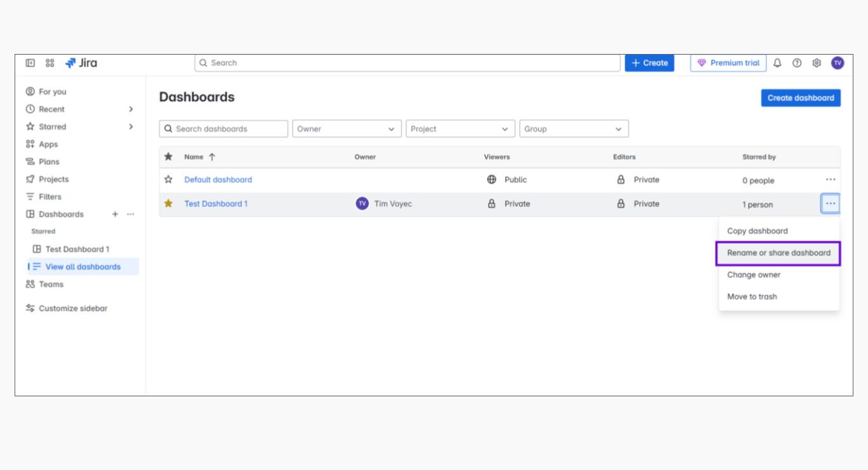
Task: Open the notifications bell
Action: 777,63
